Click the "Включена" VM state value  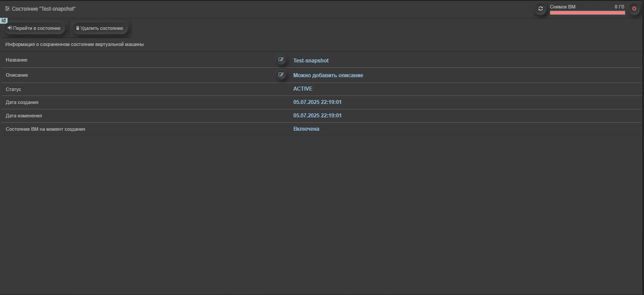tap(306, 129)
